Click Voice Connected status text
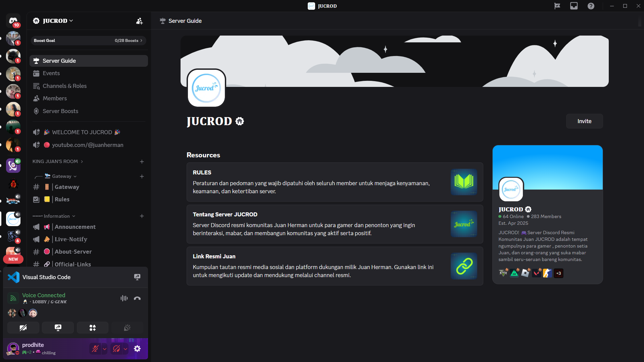This screenshot has width=644, height=362. pos(44,295)
